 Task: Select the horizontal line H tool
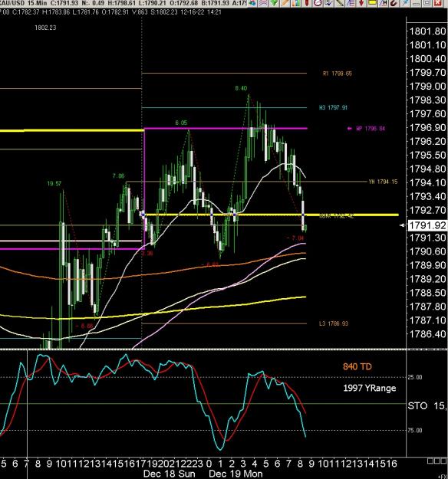click(383, 3)
